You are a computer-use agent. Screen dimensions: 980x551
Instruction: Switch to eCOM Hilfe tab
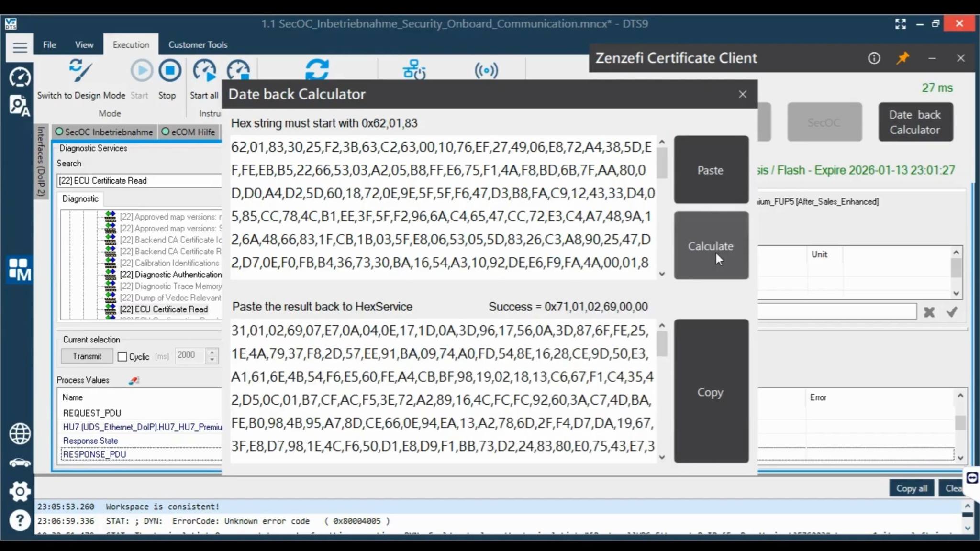(x=189, y=132)
